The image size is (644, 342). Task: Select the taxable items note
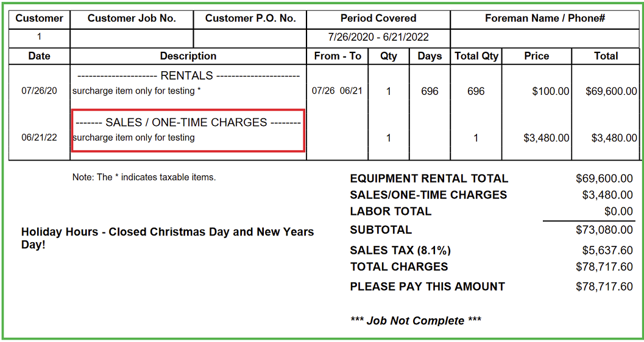(x=144, y=178)
